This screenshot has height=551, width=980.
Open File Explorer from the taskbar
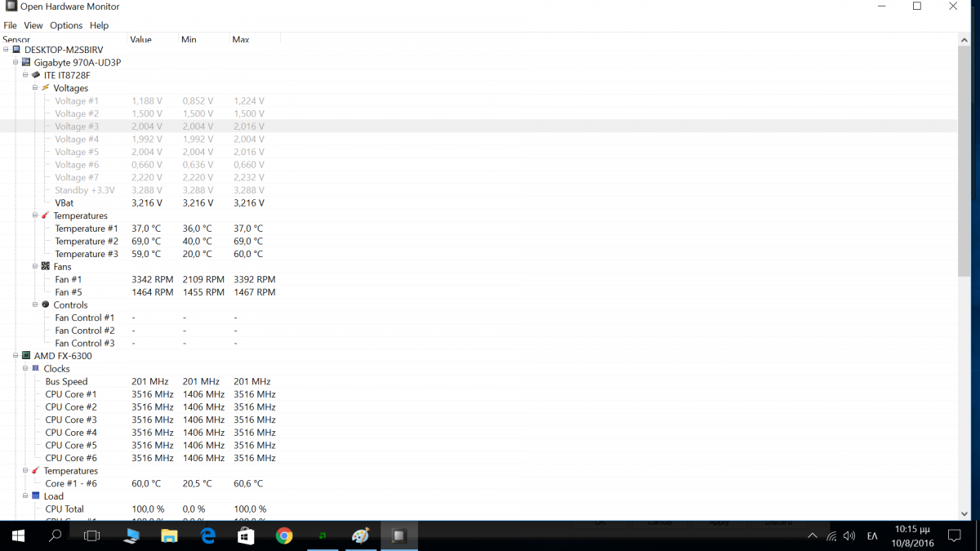(x=169, y=536)
